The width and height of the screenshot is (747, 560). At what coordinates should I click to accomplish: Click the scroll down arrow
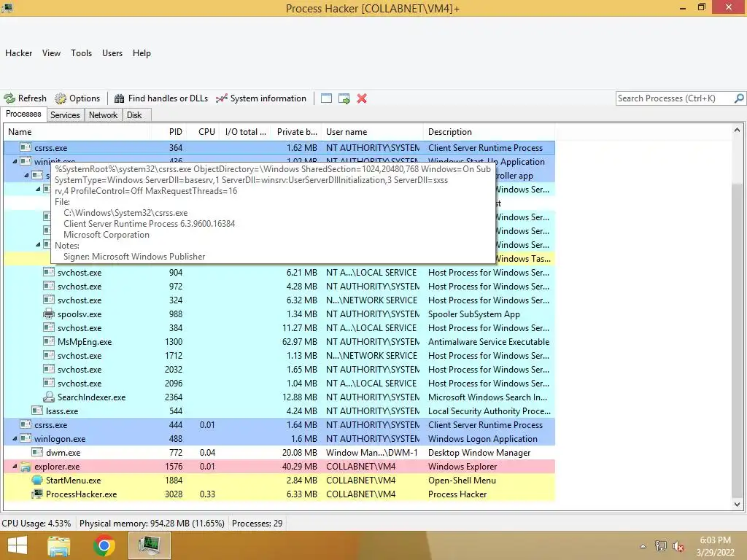pos(737,505)
